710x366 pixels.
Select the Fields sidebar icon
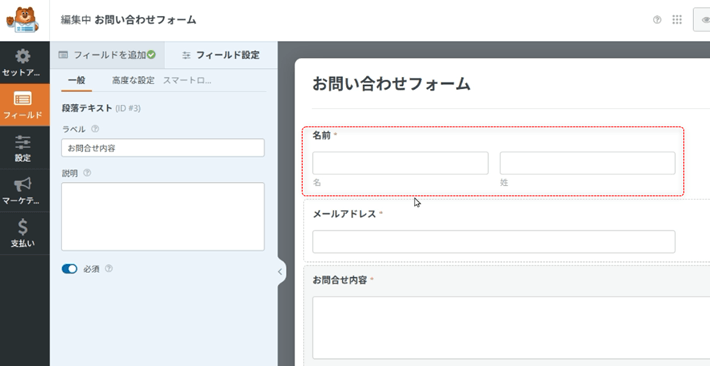[x=23, y=99]
